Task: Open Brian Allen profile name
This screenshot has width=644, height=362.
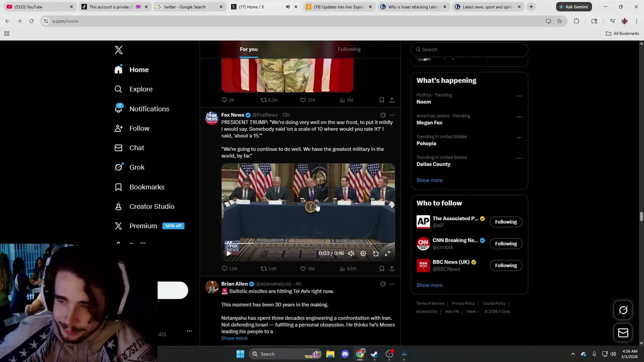Action: point(234,284)
